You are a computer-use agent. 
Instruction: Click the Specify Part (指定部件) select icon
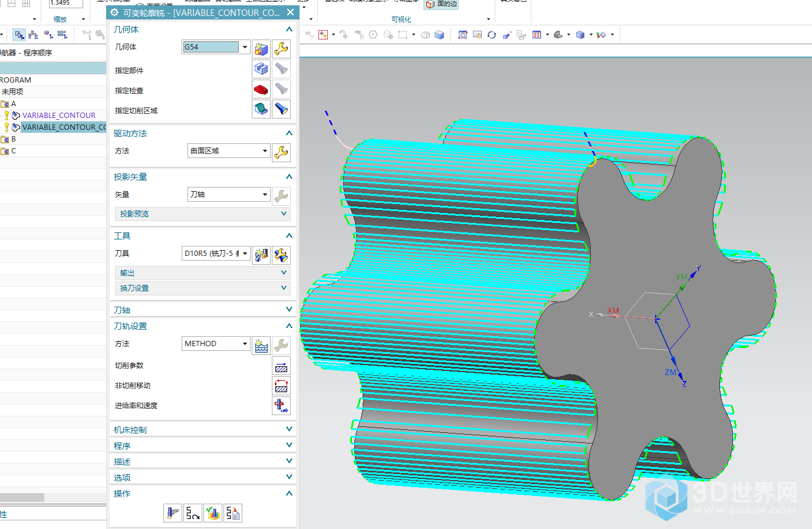point(261,69)
